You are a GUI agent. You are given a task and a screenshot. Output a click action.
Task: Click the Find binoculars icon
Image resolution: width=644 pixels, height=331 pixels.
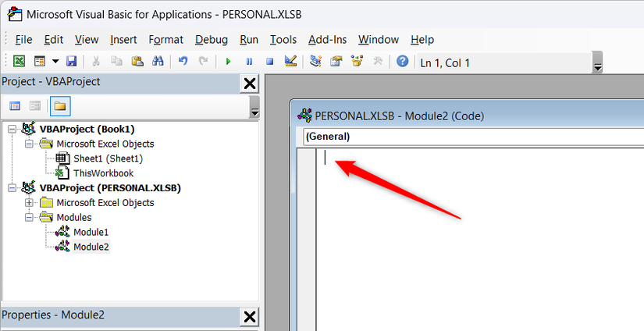coord(158,62)
